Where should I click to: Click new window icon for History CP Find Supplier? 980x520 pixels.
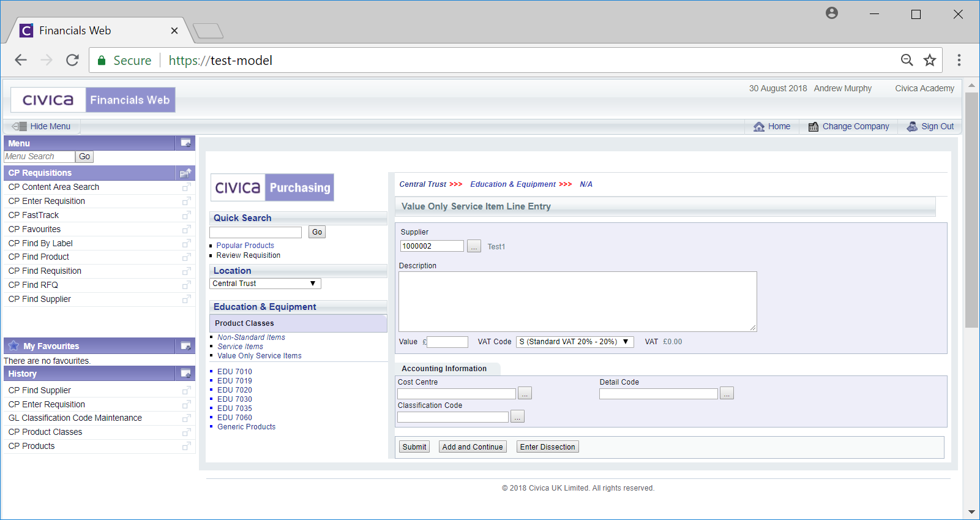186,390
